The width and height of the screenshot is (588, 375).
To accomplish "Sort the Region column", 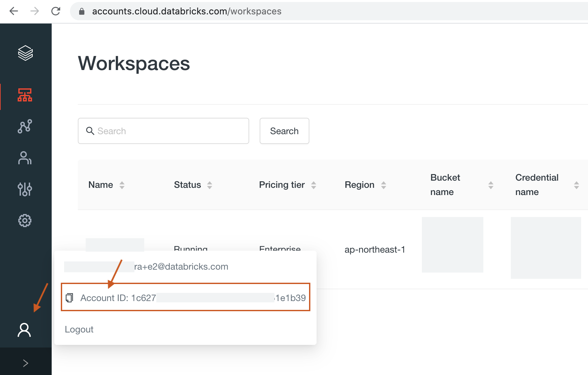I will pos(383,185).
